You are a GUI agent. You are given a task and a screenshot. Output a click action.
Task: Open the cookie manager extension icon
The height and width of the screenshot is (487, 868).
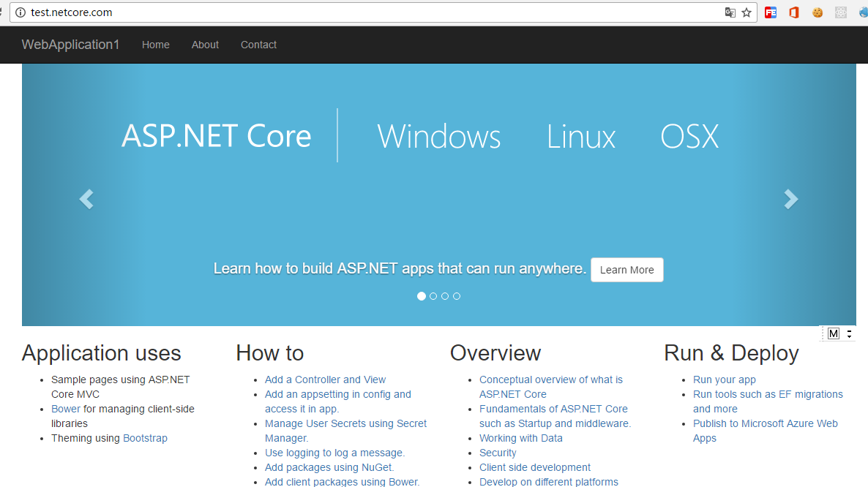[x=818, y=12]
